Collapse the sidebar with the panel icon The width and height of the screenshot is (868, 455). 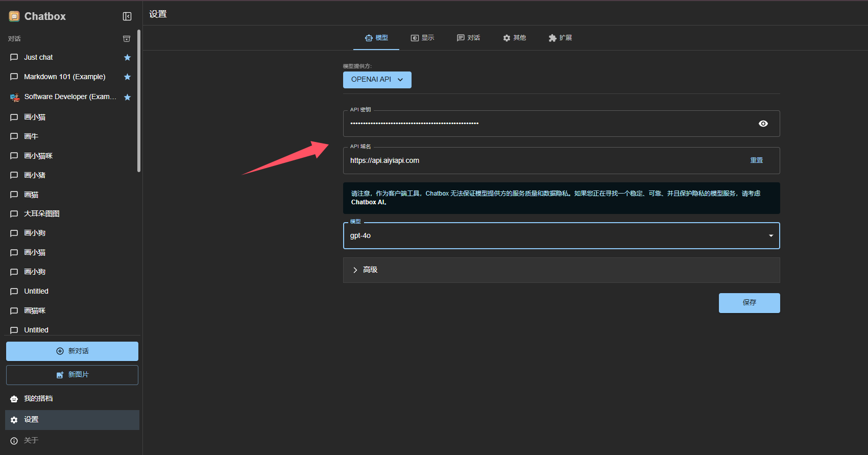tap(127, 16)
